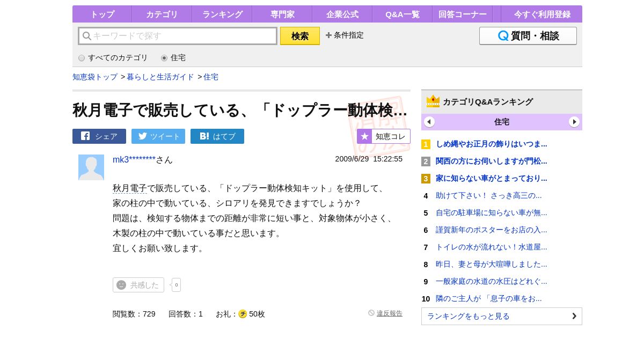Open the Q&A一覧 tab
Screen dimensions: 644x338
pyautogui.click(x=402, y=14)
